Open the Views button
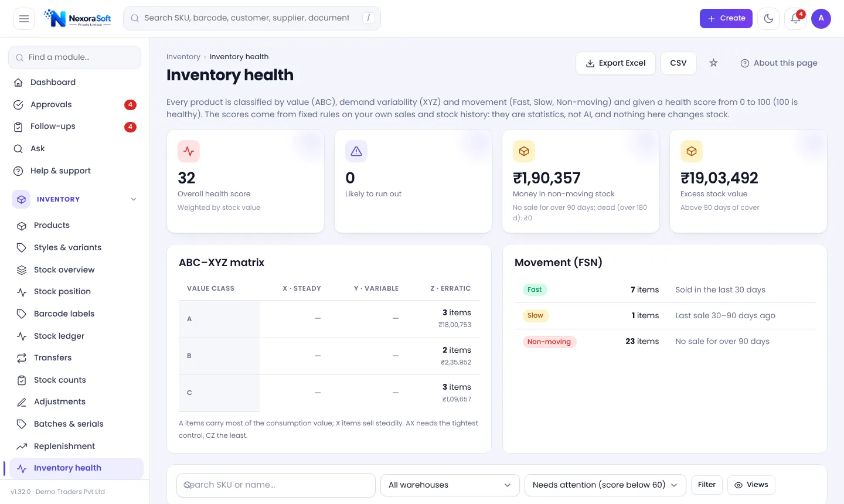 pos(751,485)
